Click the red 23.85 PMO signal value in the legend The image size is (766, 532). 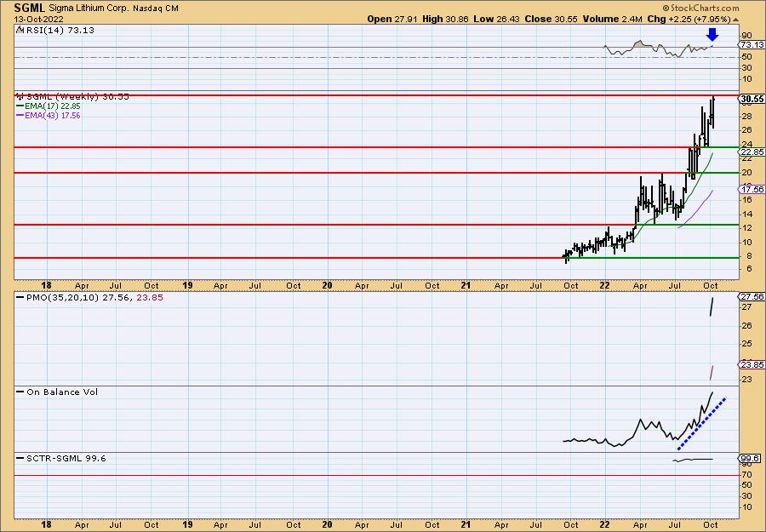148,298
